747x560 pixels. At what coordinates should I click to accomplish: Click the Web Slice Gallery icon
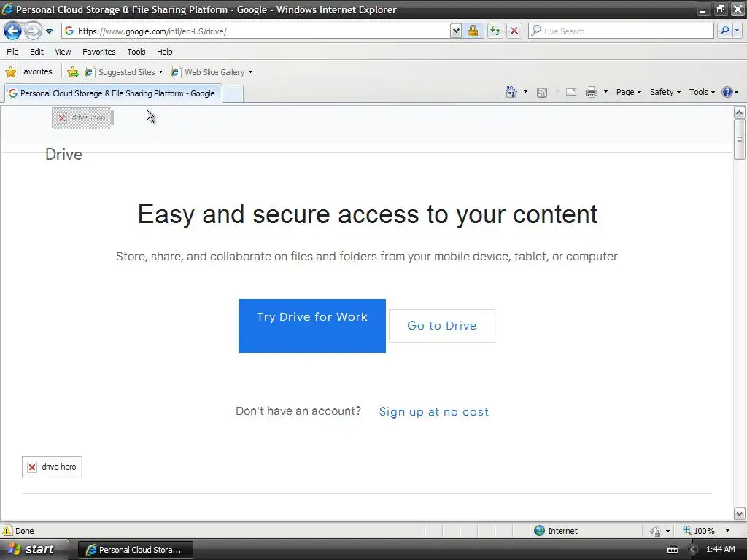point(176,72)
